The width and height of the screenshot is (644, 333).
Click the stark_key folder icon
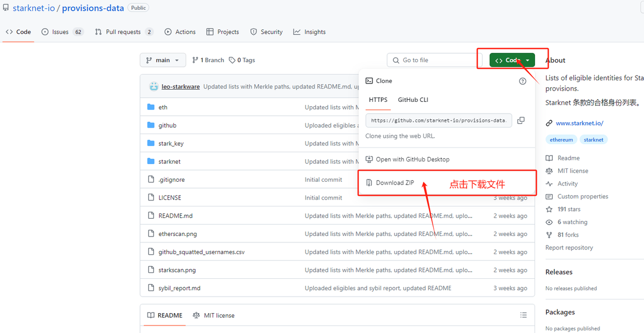coord(151,143)
